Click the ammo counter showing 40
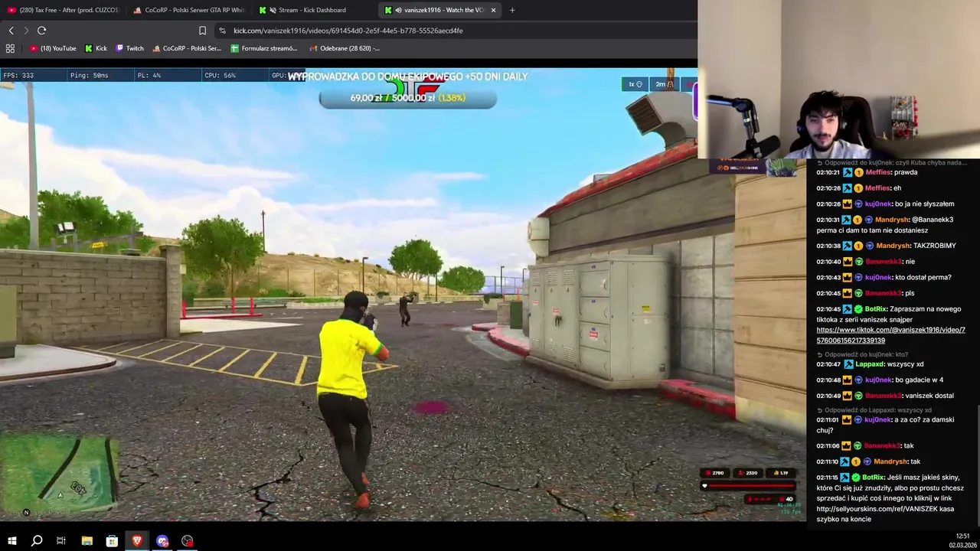Screen dimensions: 980x551 789,499
